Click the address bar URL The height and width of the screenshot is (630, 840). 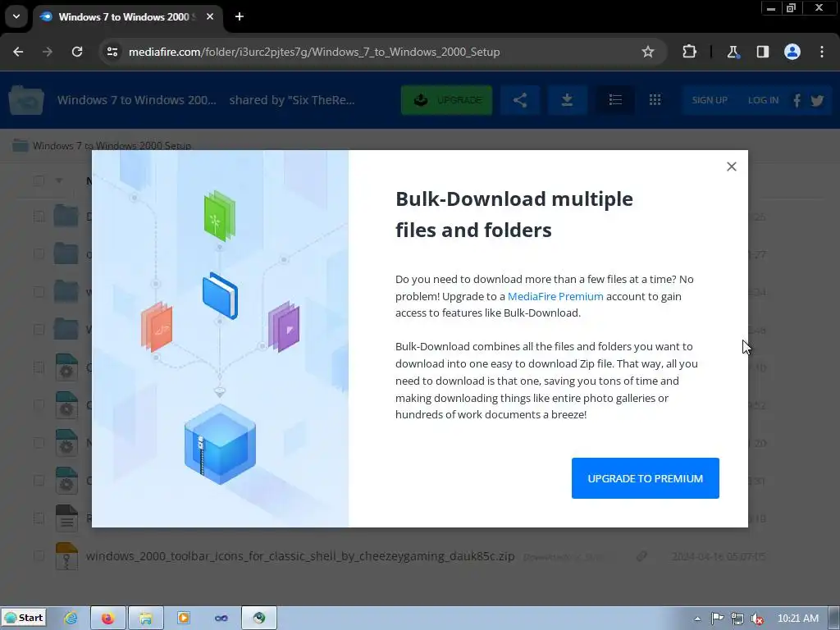314,52
